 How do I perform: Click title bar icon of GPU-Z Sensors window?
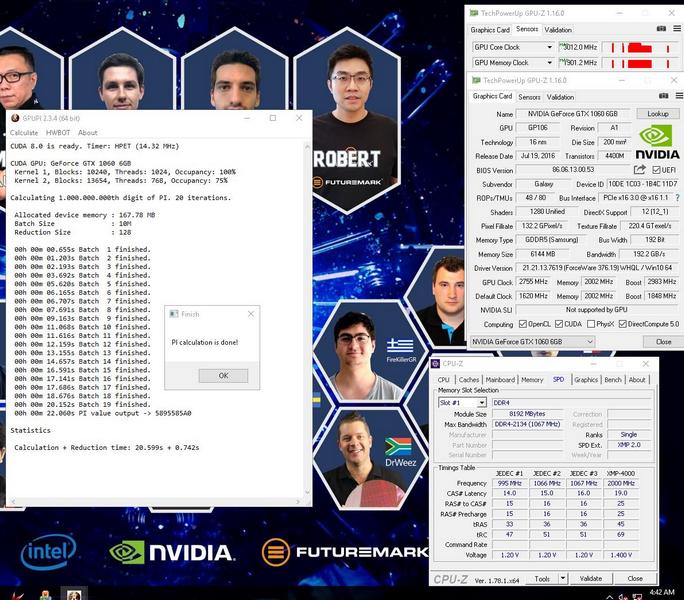tap(474, 13)
